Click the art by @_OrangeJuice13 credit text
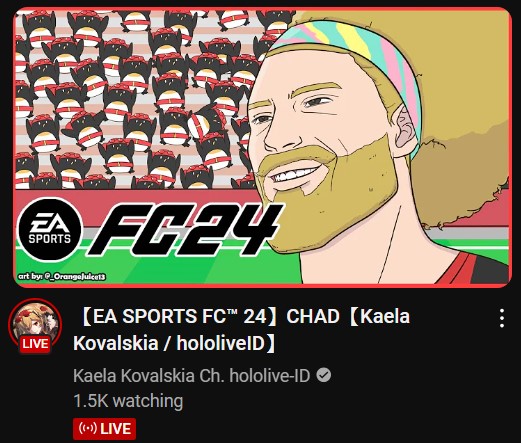 tap(62, 277)
